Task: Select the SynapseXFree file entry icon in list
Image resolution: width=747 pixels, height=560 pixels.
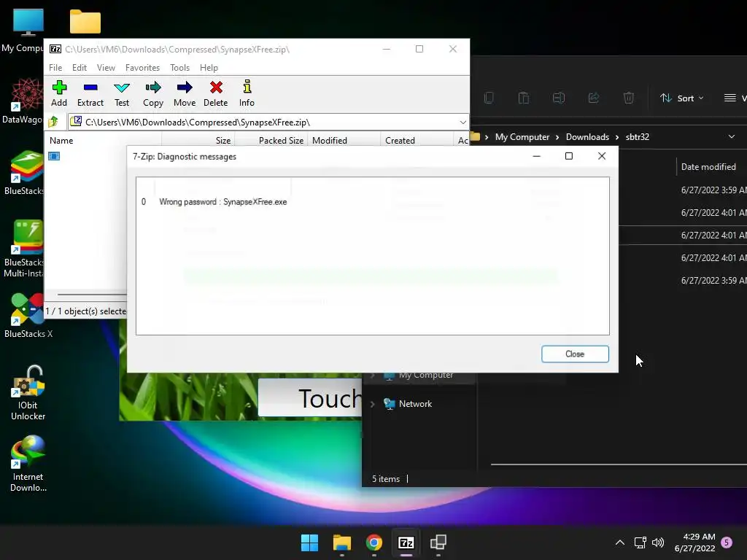Action: [x=54, y=156]
